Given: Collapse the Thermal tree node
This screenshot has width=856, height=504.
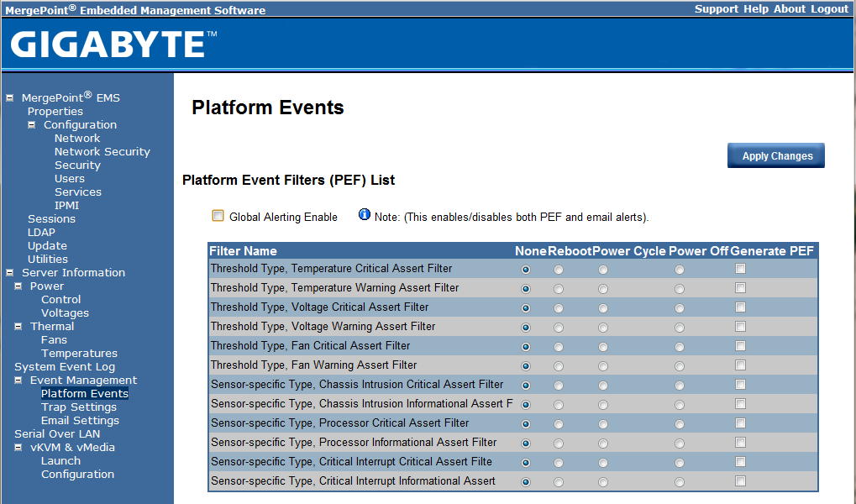Looking at the screenshot, I should point(18,326).
